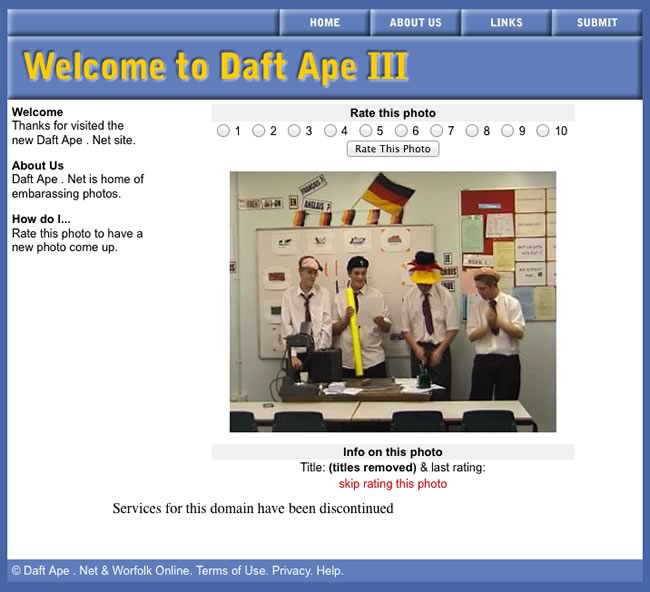650x592 pixels.
Task: Open the Privacy footer link
Action: [291, 571]
